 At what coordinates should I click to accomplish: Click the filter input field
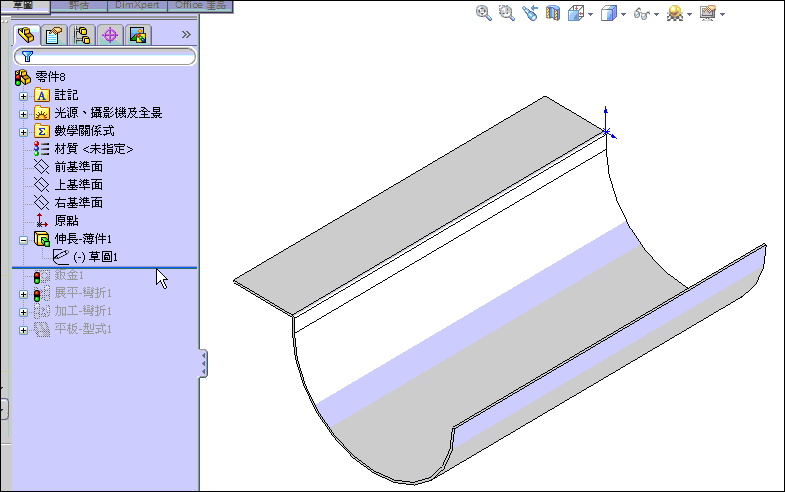coord(105,57)
